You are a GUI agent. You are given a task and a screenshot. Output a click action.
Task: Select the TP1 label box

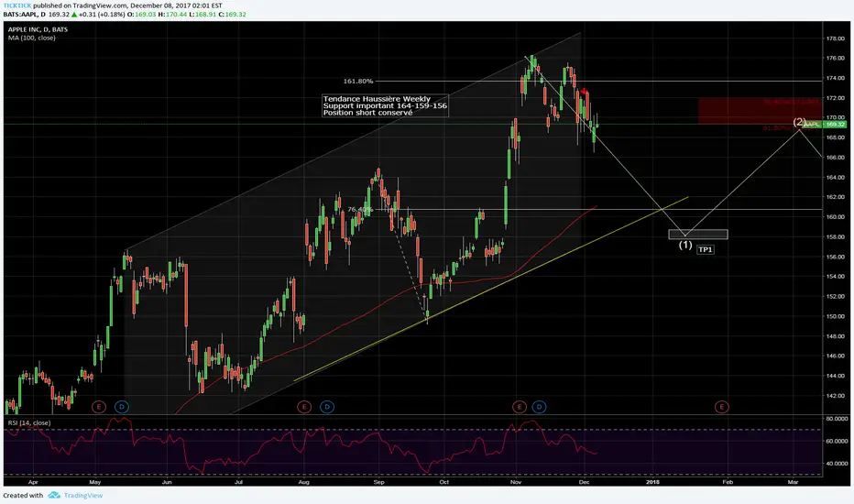(706, 249)
